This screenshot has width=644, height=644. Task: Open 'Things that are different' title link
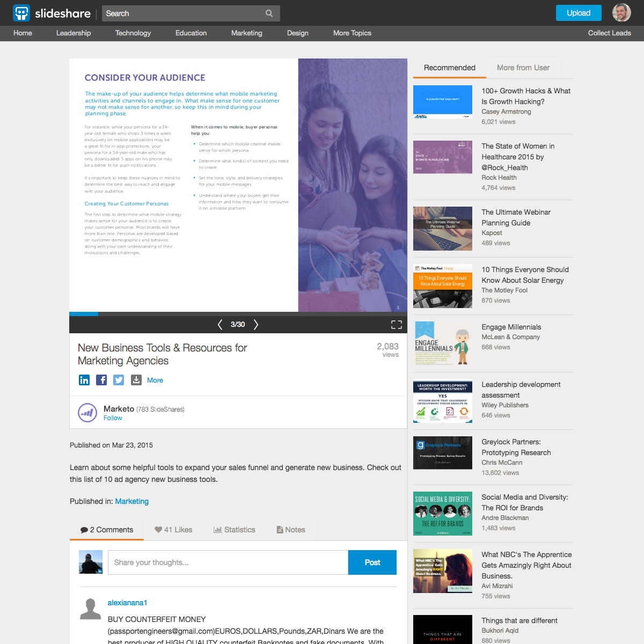tap(519, 620)
